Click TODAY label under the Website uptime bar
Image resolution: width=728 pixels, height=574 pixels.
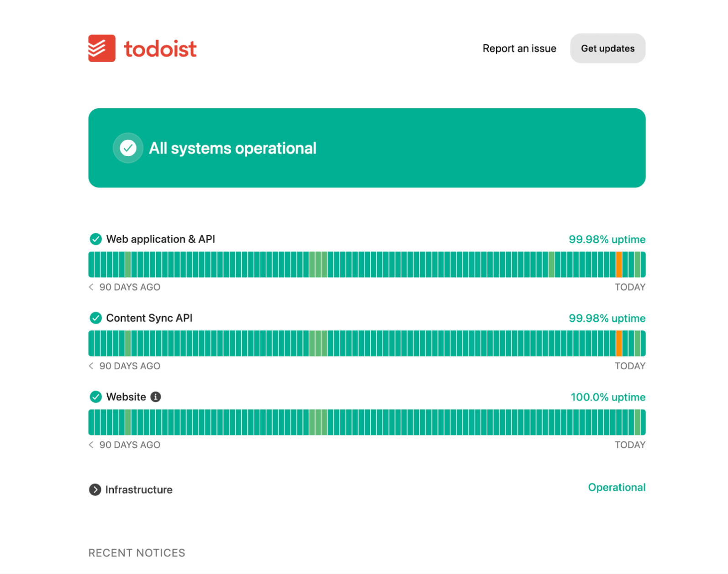[x=630, y=445]
